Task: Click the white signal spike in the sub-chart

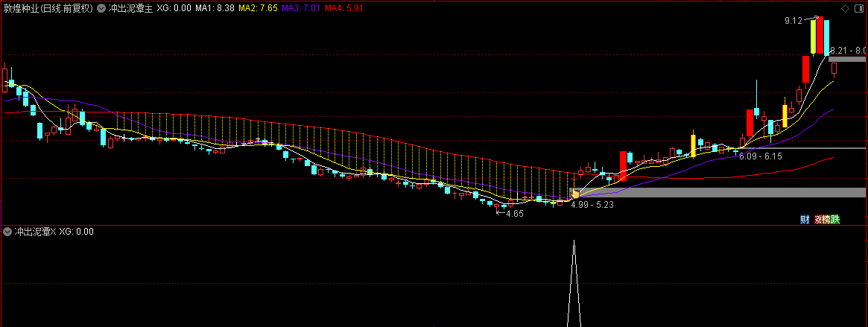Action: click(574, 283)
